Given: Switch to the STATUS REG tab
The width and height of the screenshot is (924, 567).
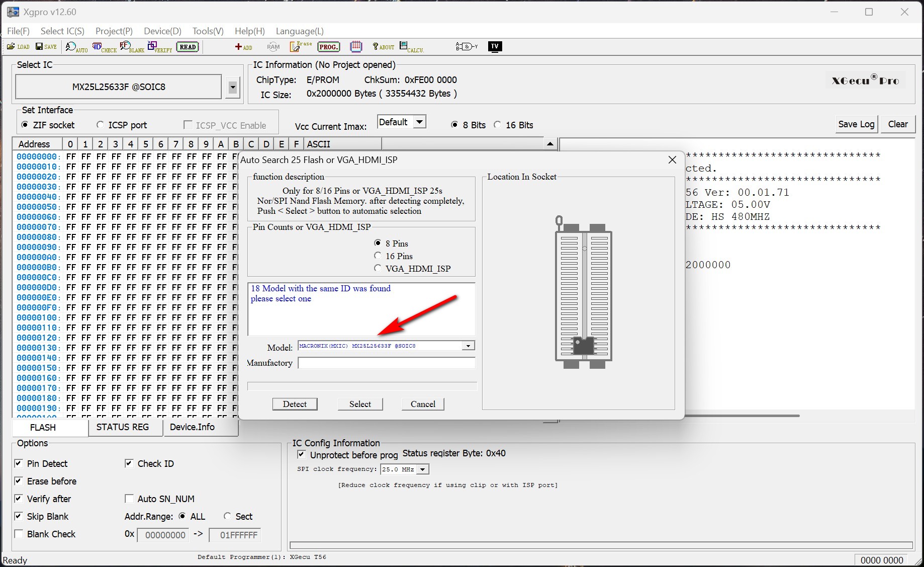Looking at the screenshot, I should click(123, 427).
